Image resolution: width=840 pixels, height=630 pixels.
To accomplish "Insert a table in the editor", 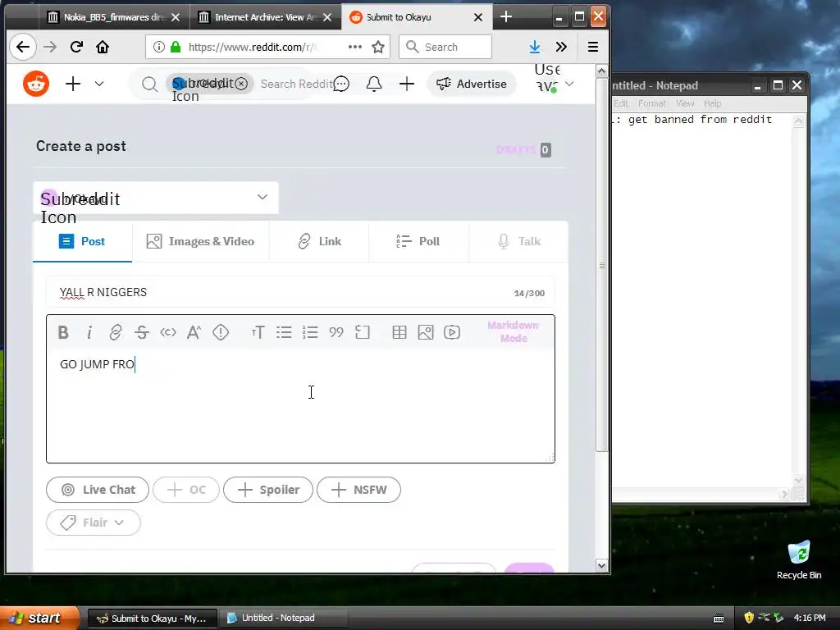I will [399, 332].
